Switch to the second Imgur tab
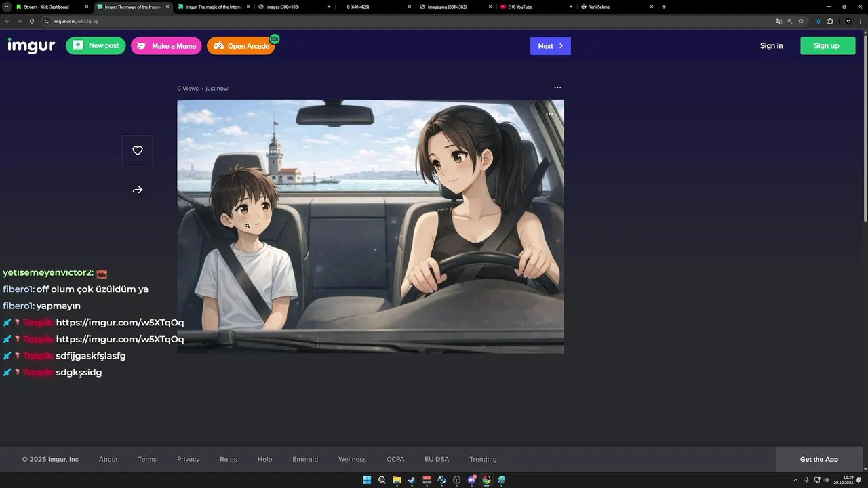Screen dimensions: 868x488 pyautogui.click(x=212, y=7)
